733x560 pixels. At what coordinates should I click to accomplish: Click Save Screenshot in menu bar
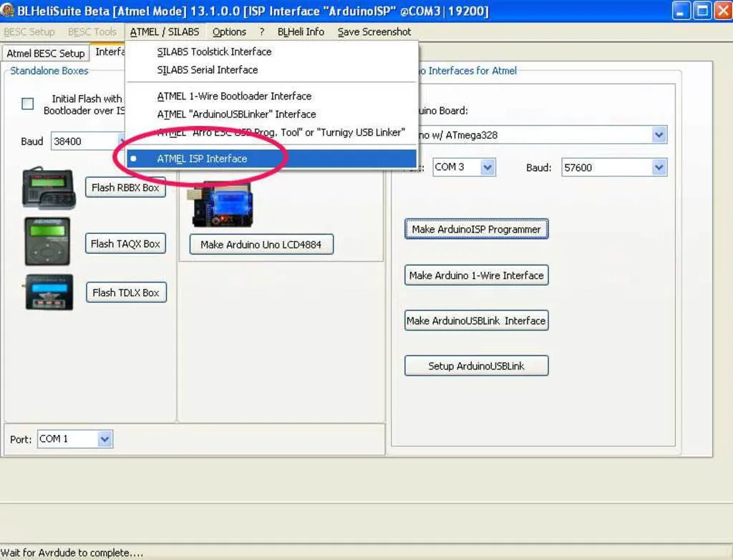tap(374, 31)
